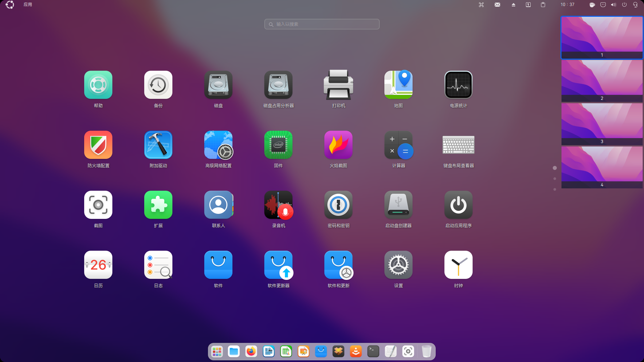Screen dimensions: 644x362
Task: Open LibreOffice Impress in dock
Action: pyautogui.click(x=304, y=352)
